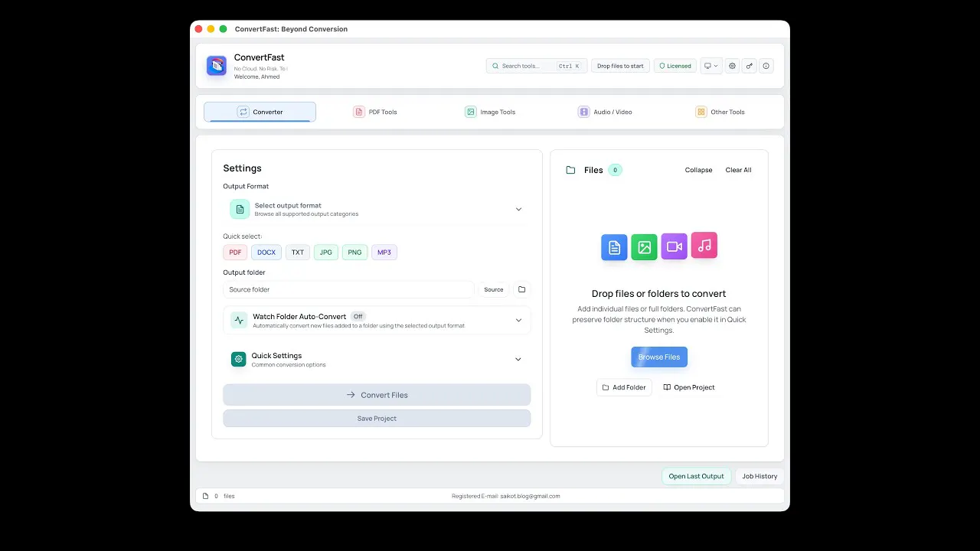Open settings with the gear icon in header
Image resolution: width=980 pixels, height=551 pixels.
click(732, 66)
